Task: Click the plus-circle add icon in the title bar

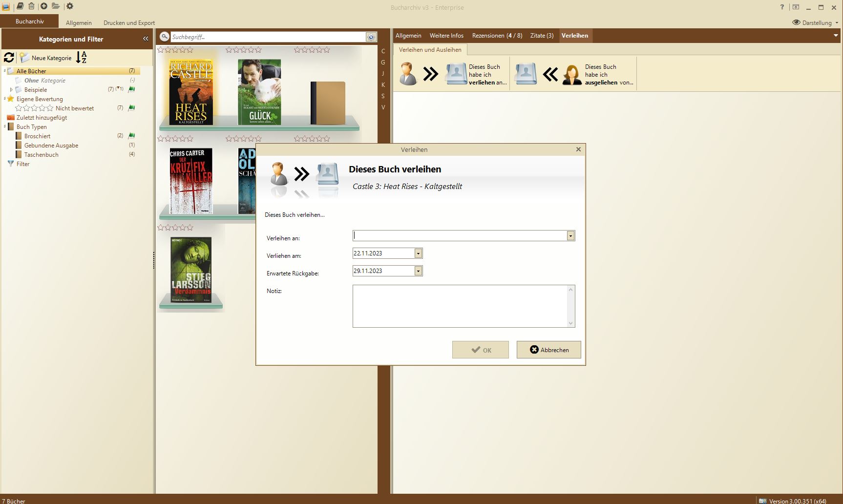Action: [x=44, y=6]
